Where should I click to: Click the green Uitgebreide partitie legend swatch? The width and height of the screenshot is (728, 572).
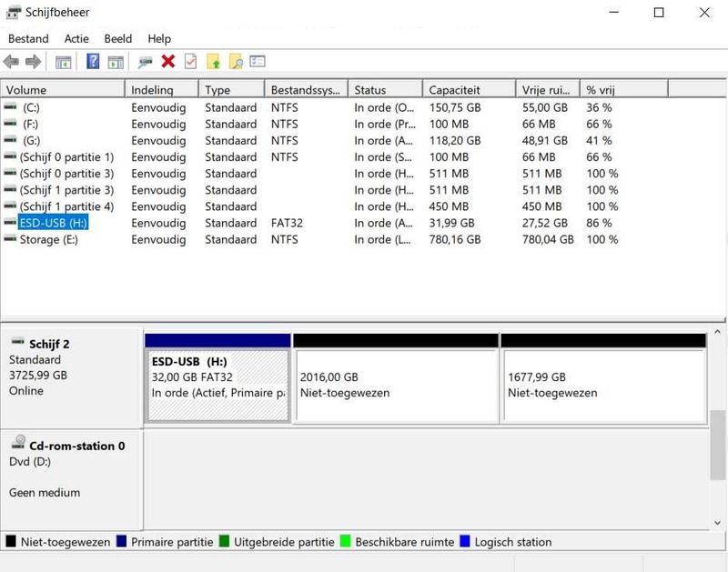224,541
